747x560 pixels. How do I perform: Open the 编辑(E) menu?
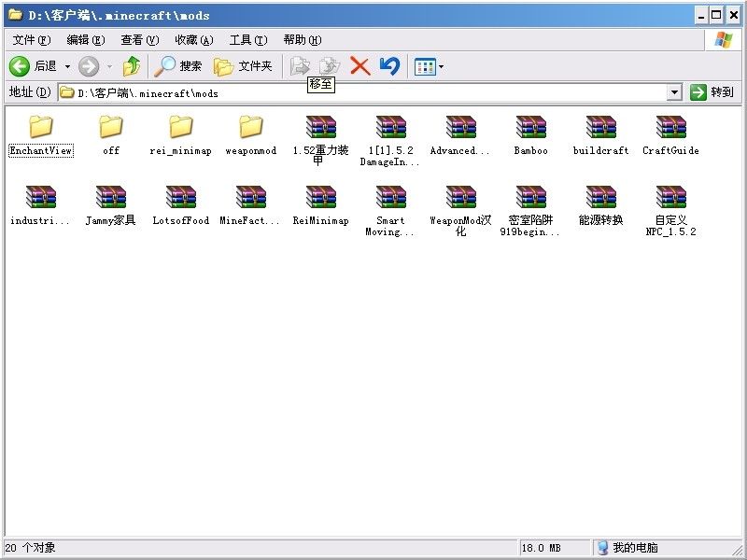tap(86, 40)
